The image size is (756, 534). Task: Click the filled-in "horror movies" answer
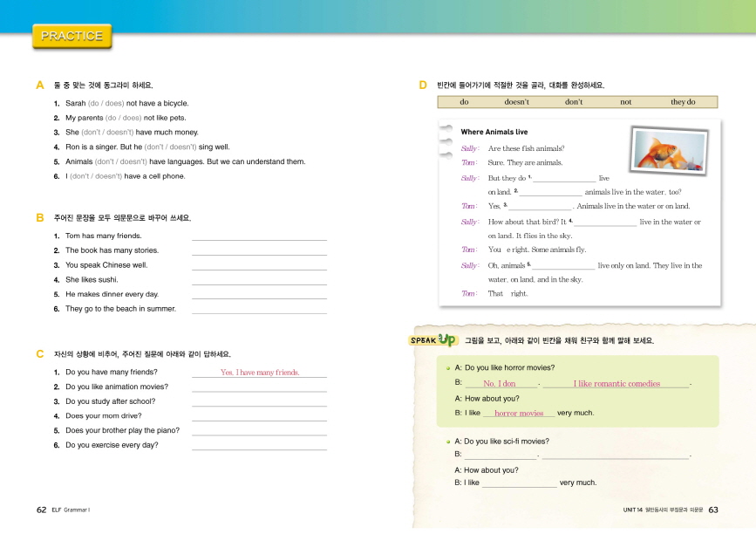(x=519, y=413)
